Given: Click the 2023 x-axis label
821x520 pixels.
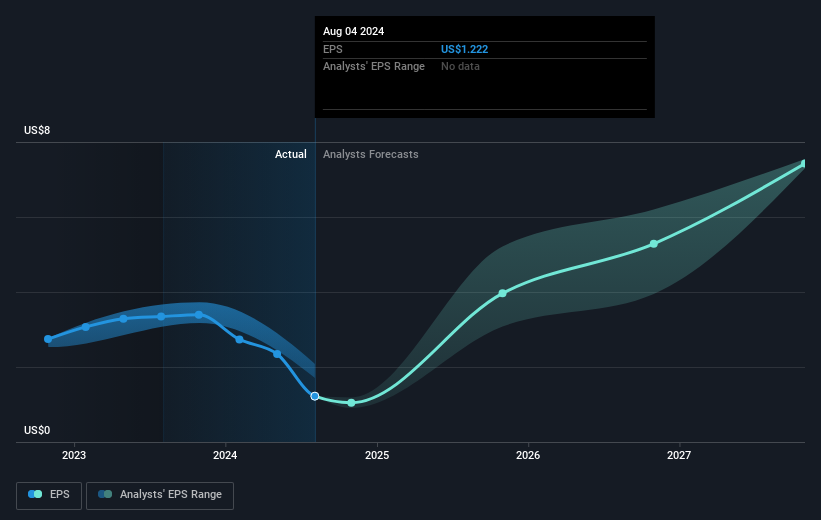Looking at the screenshot, I should [x=74, y=456].
